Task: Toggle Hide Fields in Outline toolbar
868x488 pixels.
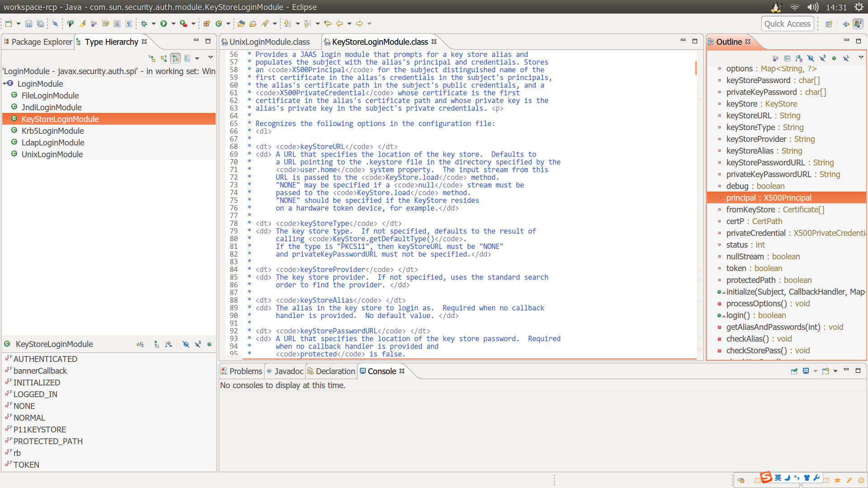Action: click(x=811, y=58)
